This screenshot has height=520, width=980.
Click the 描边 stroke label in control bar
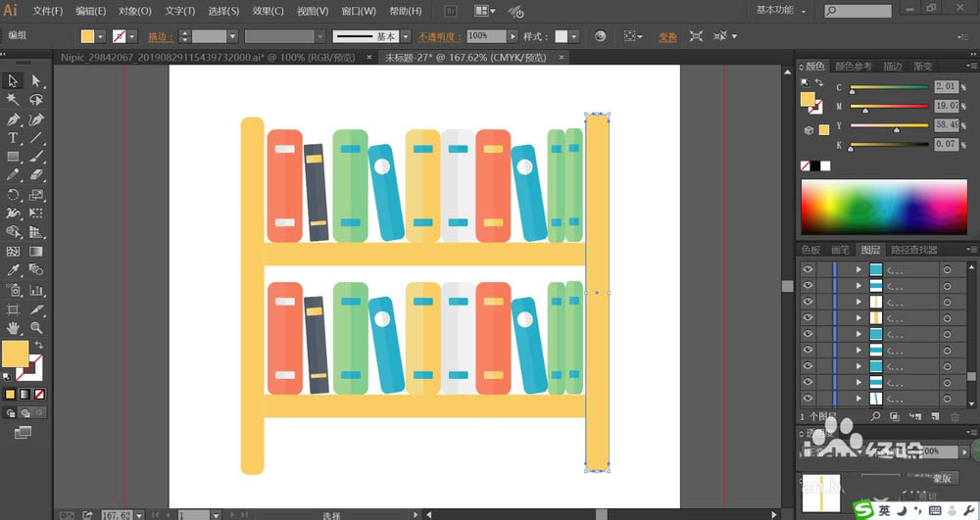click(159, 36)
